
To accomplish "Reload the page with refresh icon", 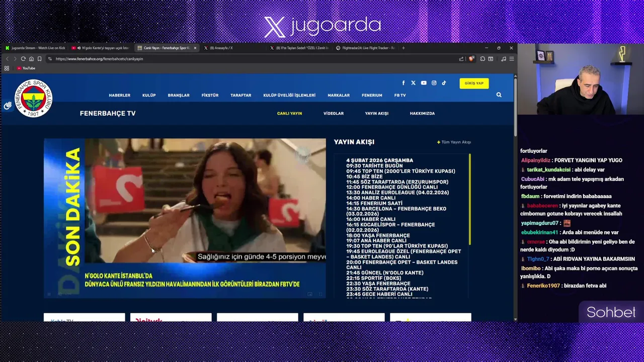I will [x=23, y=59].
